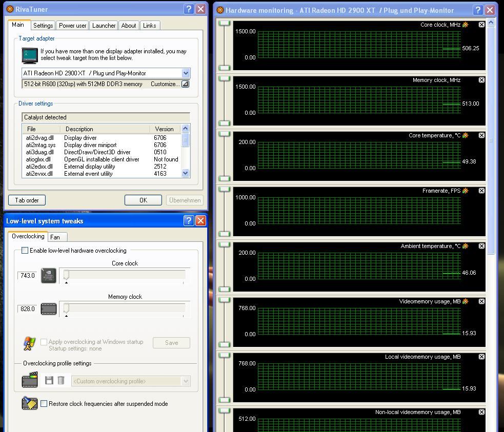Hide the Framerate graph with its X
Image resolution: width=504 pixels, height=432 pixels.
click(x=481, y=191)
